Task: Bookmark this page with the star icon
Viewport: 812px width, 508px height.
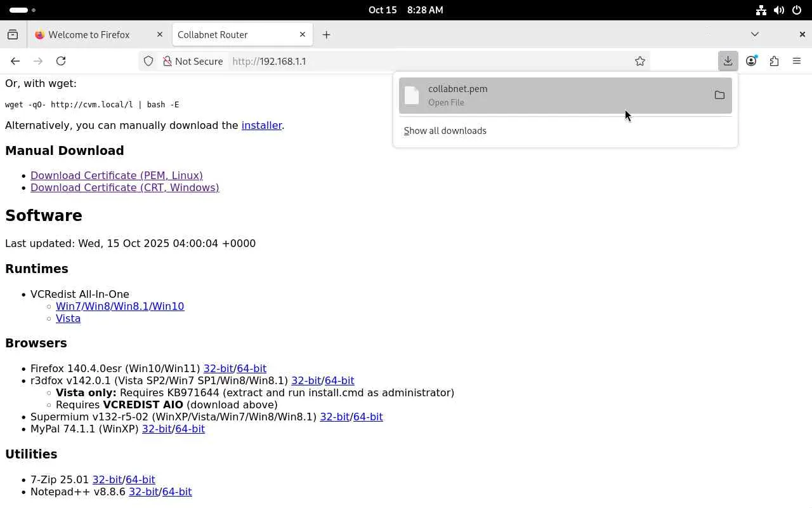Action: click(640, 61)
